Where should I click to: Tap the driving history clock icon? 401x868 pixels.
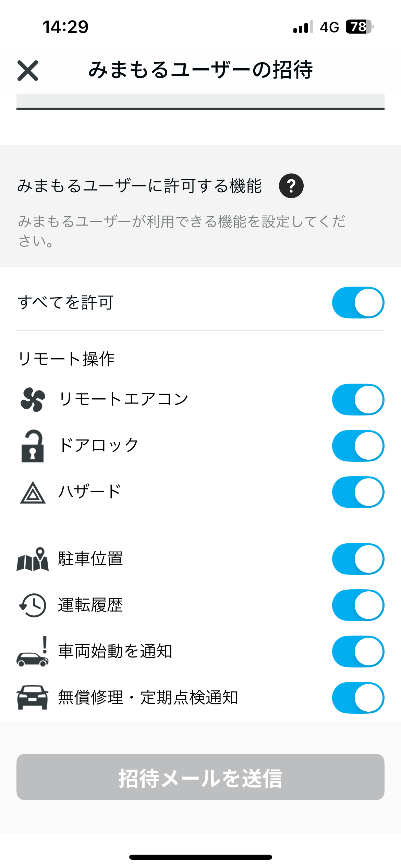pos(33,605)
